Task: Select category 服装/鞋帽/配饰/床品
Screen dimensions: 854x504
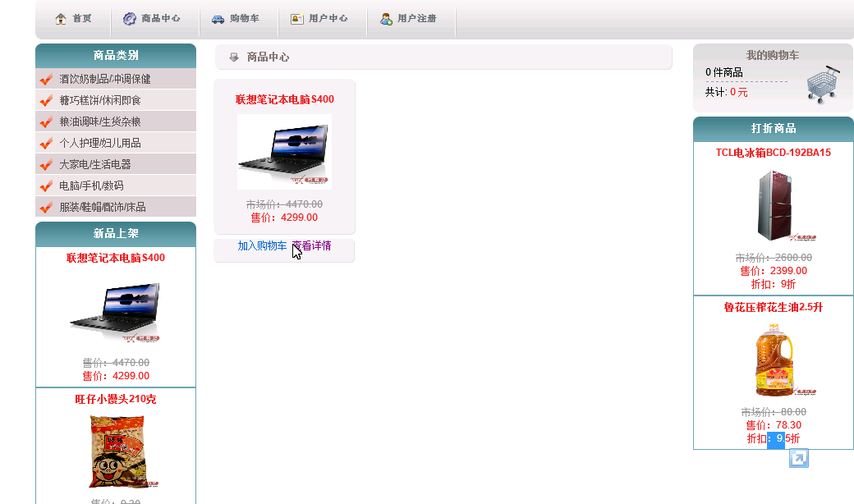Action: point(103,207)
